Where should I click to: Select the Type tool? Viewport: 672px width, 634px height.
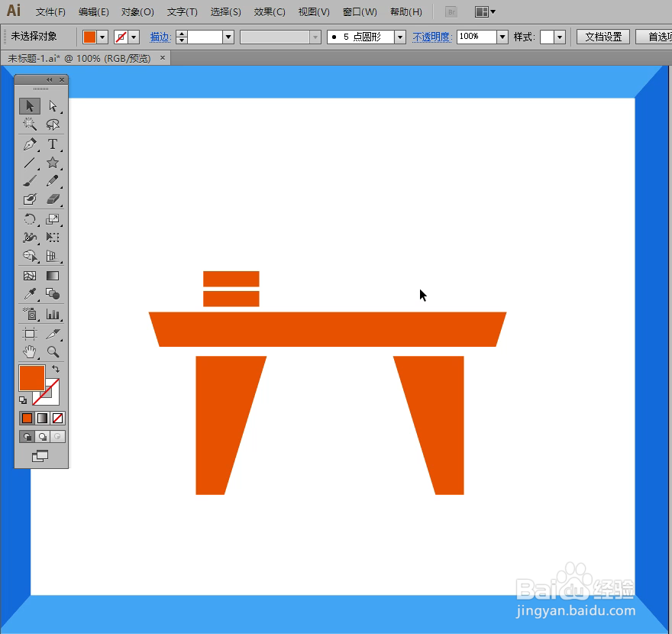(53, 144)
